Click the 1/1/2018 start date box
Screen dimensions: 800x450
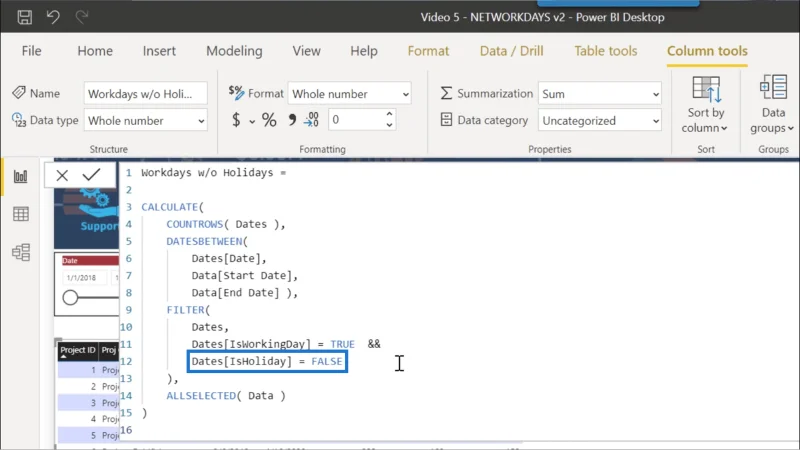pyautogui.click(x=84, y=278)
